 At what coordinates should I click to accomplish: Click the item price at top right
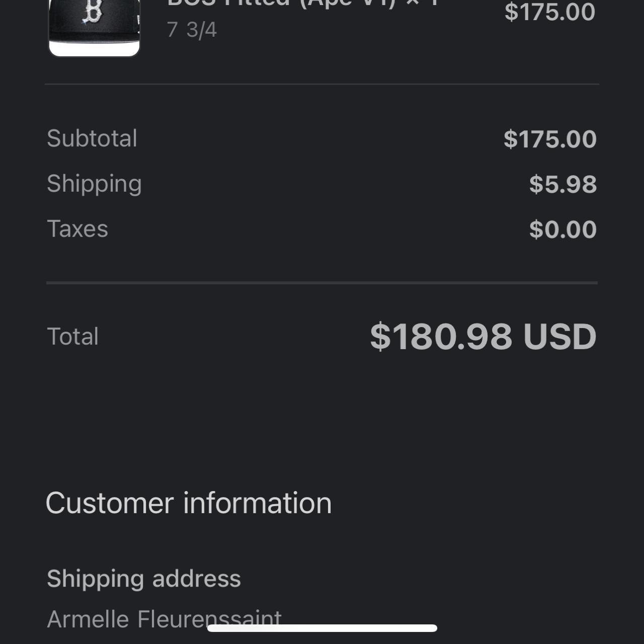tap(549, 12)
